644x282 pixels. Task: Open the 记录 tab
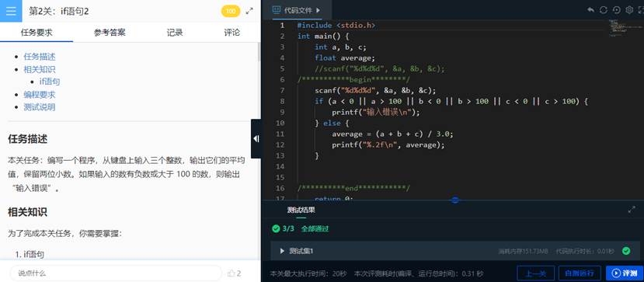[175, 33]
